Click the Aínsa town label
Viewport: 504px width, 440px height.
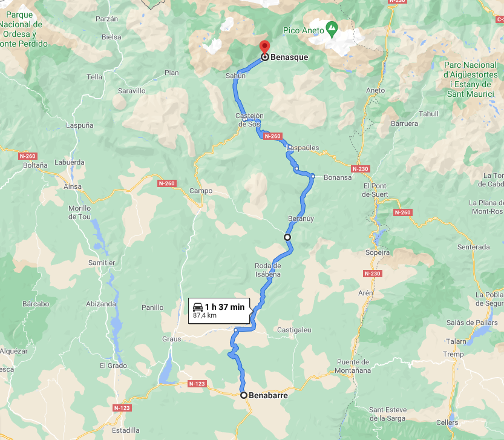tap(73, 186)
